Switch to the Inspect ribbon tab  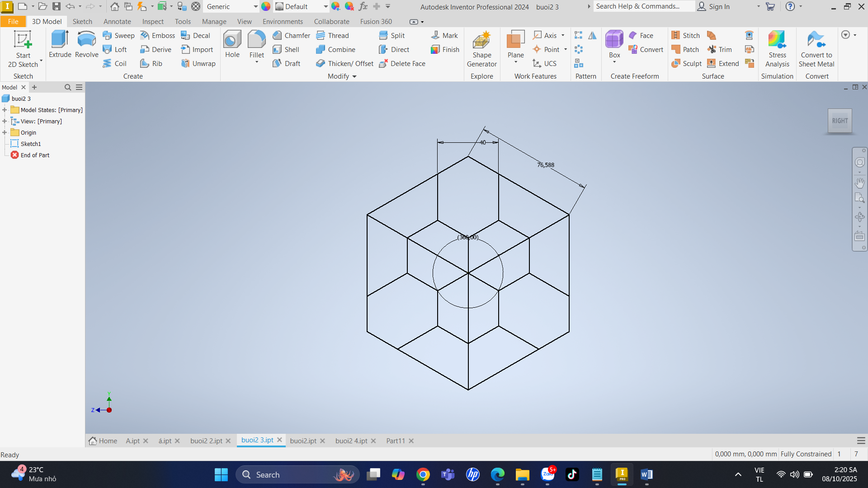pyautogui.click(x=153, y=21)
